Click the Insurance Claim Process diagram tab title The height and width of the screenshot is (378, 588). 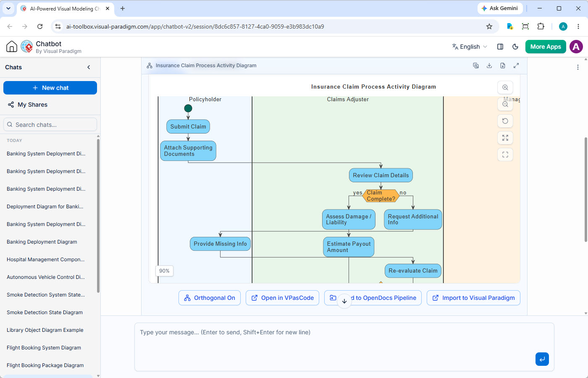pos(206,66)
